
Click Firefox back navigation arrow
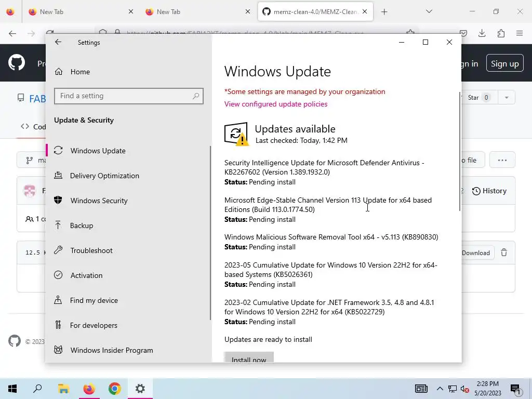click(12, 33)
